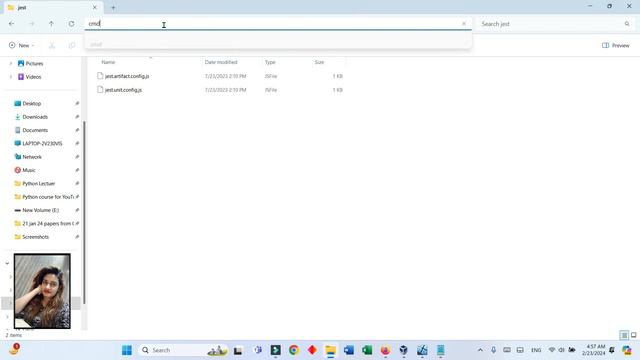Expand the Pictures tree node
640x360 pixels.
pyautogui.click(x=11, y=64)
